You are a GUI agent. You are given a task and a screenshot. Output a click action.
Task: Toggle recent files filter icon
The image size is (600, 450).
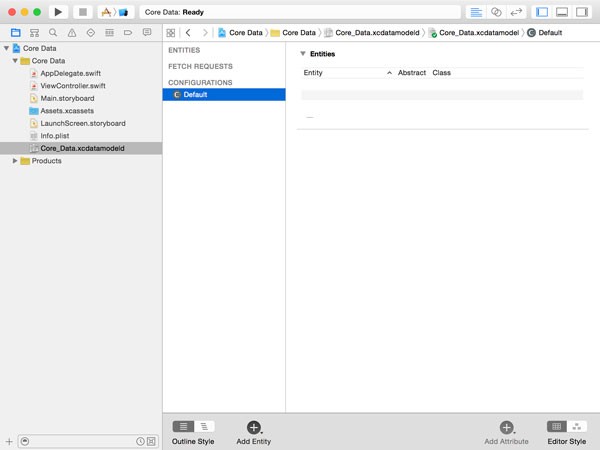140,441
